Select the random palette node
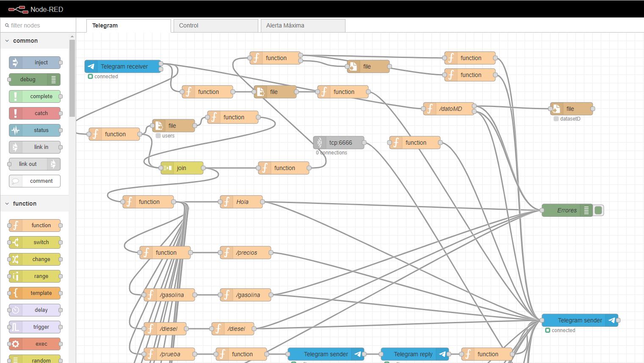Viewport: 644px width, 363px height. pos(35,359)
